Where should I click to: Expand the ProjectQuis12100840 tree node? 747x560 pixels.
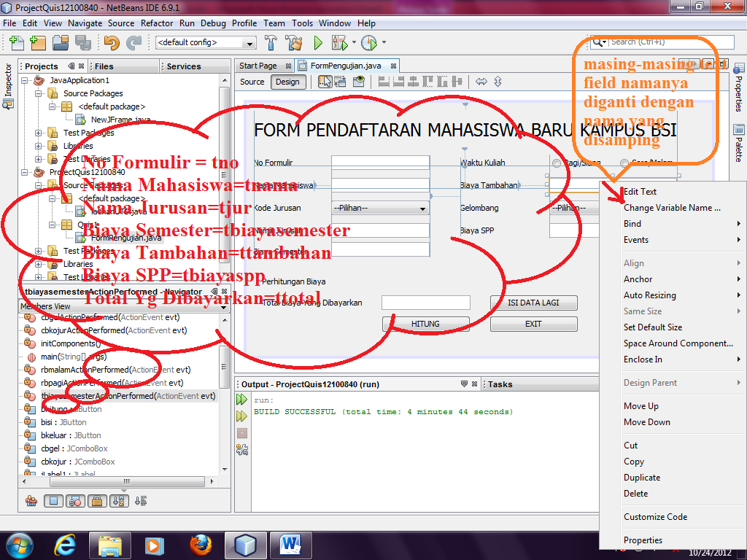[25, 174]
